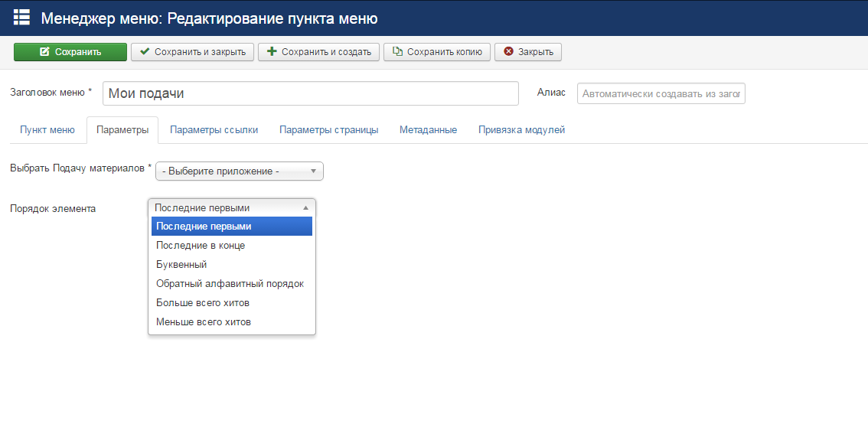Choose Меньше всего хитов option
This screenshot has width=868, height=424.
pos(232,321)
